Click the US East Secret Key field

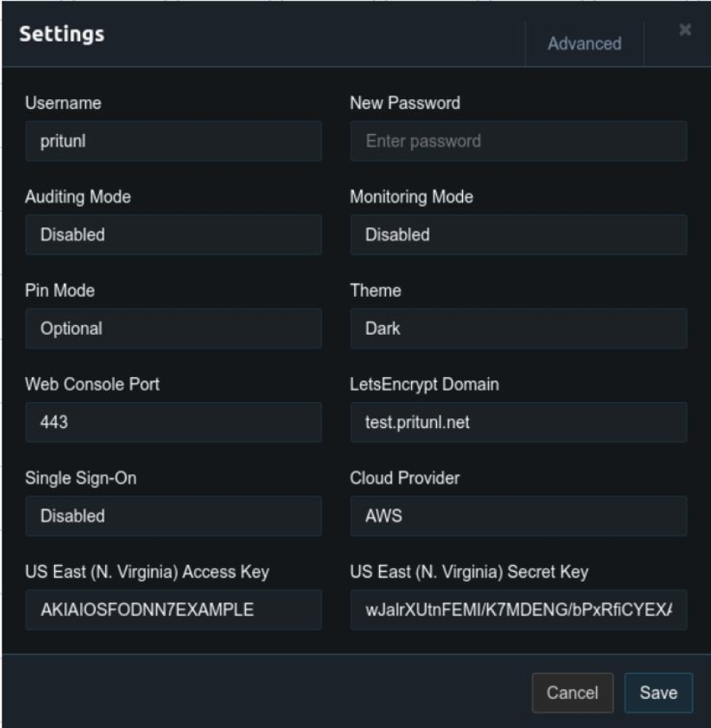(518, 610)
